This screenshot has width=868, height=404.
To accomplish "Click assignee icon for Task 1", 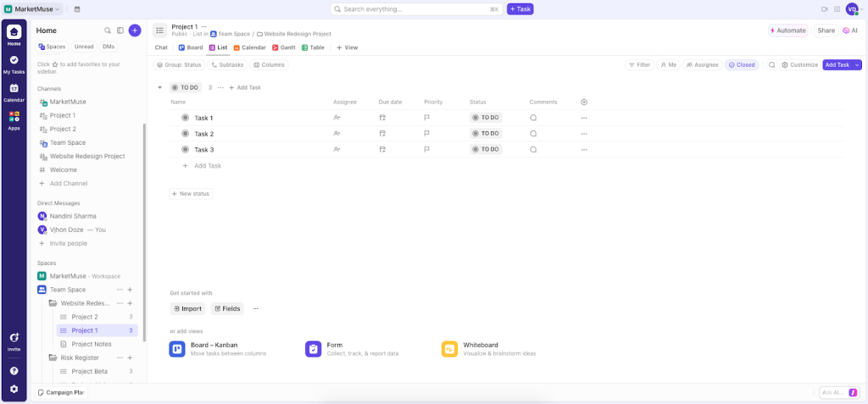I will pyautogui.click(x=337, y=118).
